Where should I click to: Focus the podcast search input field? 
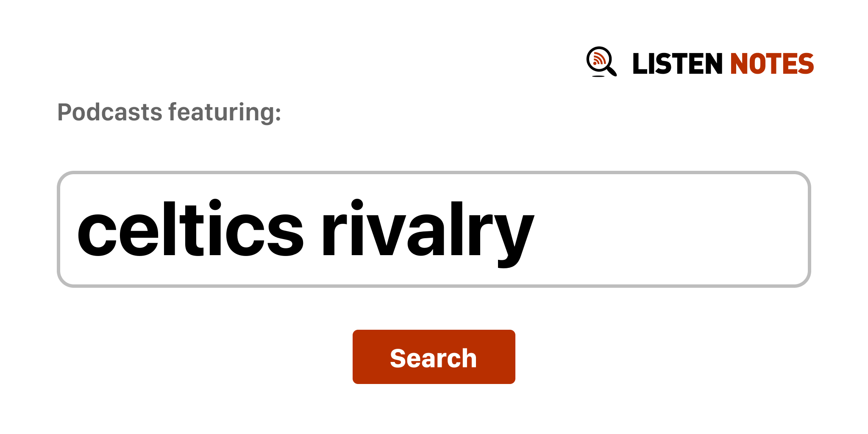(x=433, y=229)
